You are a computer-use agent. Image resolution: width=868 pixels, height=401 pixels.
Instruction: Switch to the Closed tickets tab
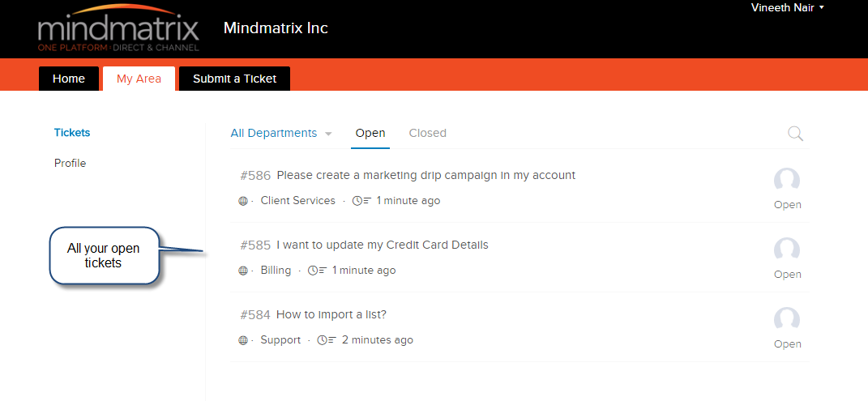pos(427,134)
